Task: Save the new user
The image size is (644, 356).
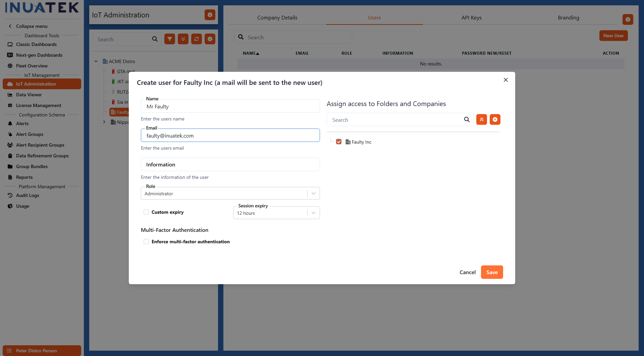Action: (x=491, y=272)
